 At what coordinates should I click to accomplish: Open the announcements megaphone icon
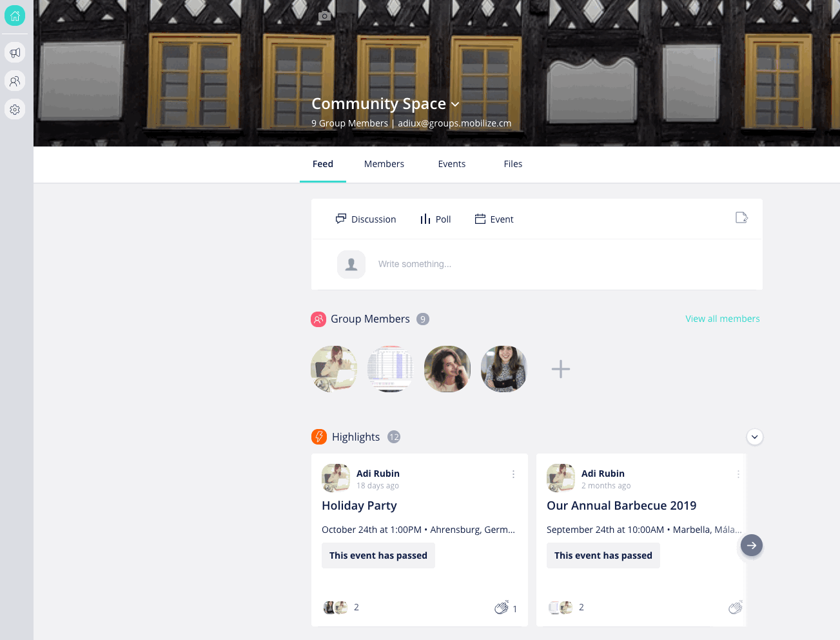pyautogui.click(x=15, y=52)
